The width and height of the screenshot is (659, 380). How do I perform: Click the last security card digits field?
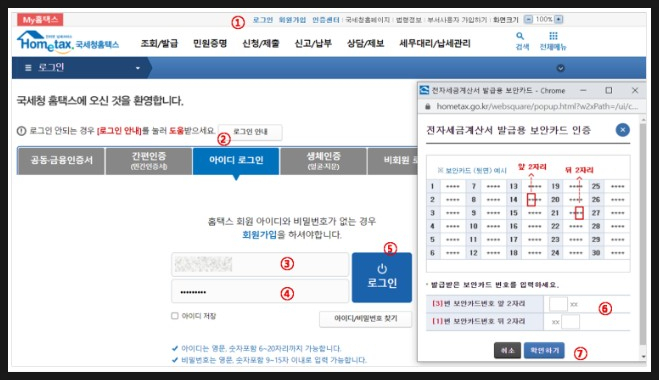(x=570, y=322)
